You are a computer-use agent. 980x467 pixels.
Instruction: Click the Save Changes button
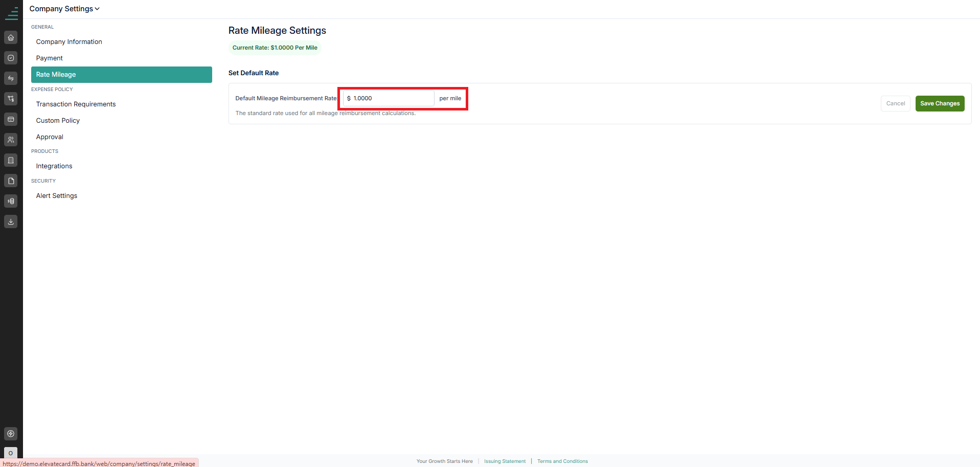pyautogui.click(x=940, y=103)
